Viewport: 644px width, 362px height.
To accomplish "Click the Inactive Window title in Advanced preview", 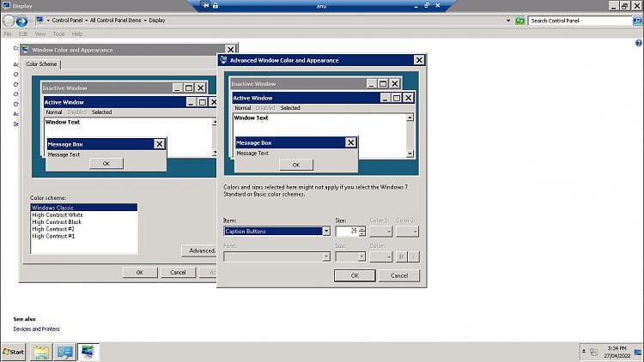I will [x=253, y=84].
